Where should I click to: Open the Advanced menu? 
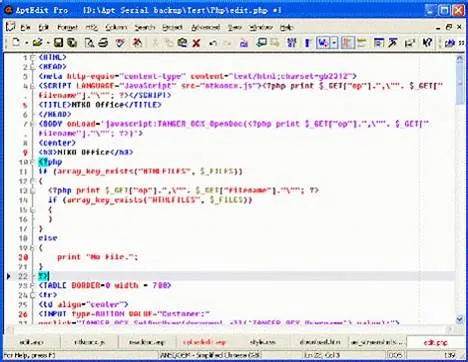tap(206, 27)
